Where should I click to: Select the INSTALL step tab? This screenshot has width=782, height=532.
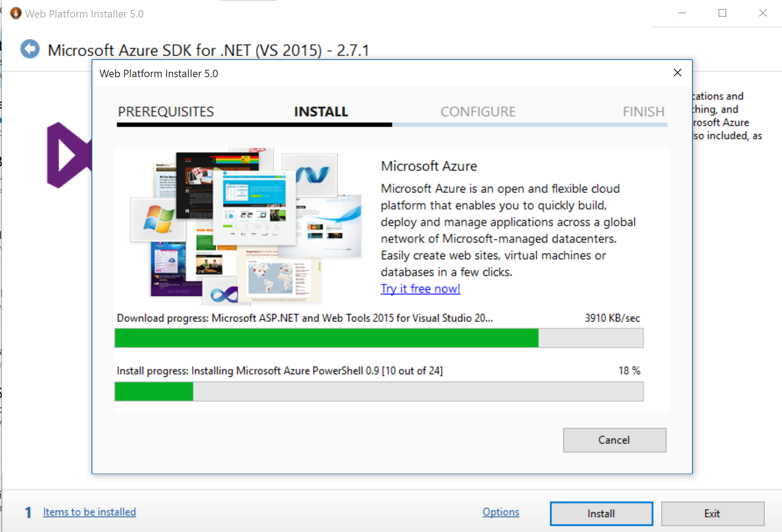coord(321,112)
